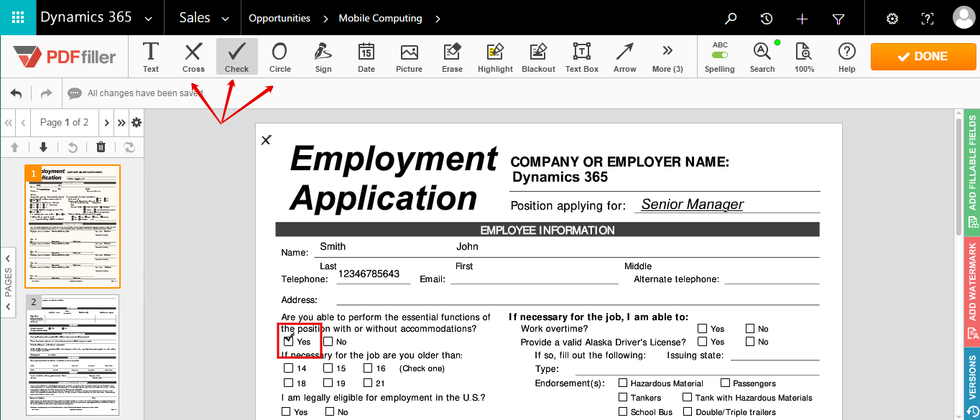Check No for Alaska Driver's License

750,342
